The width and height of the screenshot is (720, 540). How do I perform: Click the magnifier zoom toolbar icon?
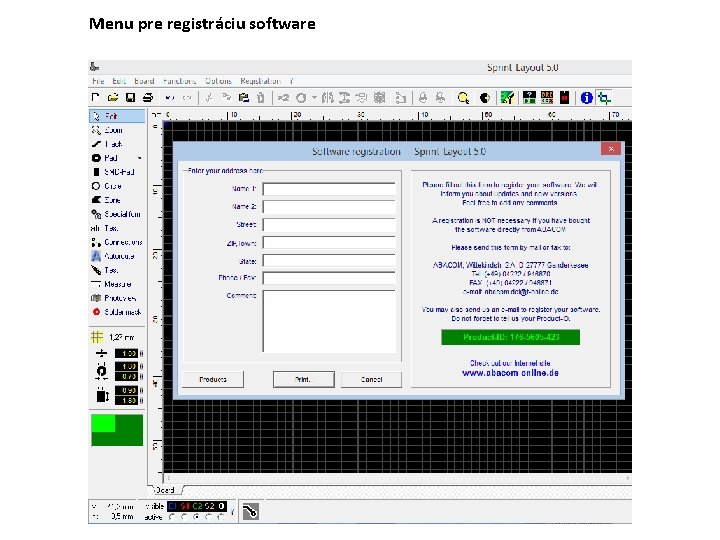[463, 97]
